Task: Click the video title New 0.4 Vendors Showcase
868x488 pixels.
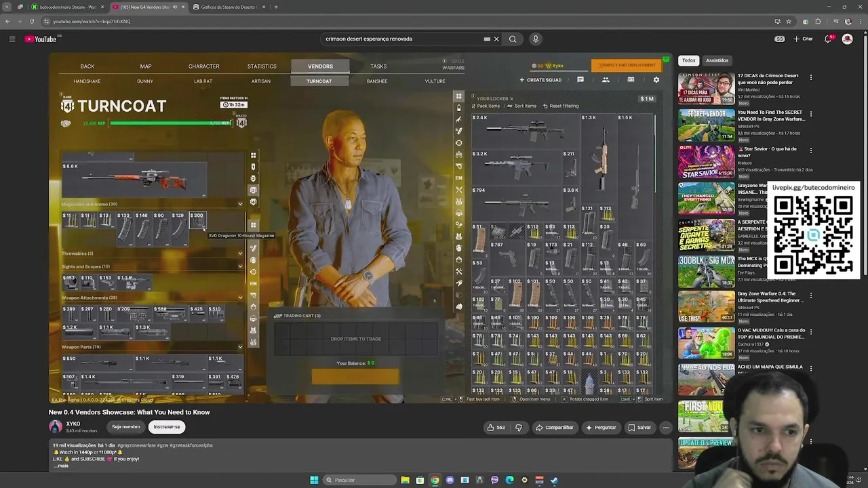Action: click(x=129, y=412)
